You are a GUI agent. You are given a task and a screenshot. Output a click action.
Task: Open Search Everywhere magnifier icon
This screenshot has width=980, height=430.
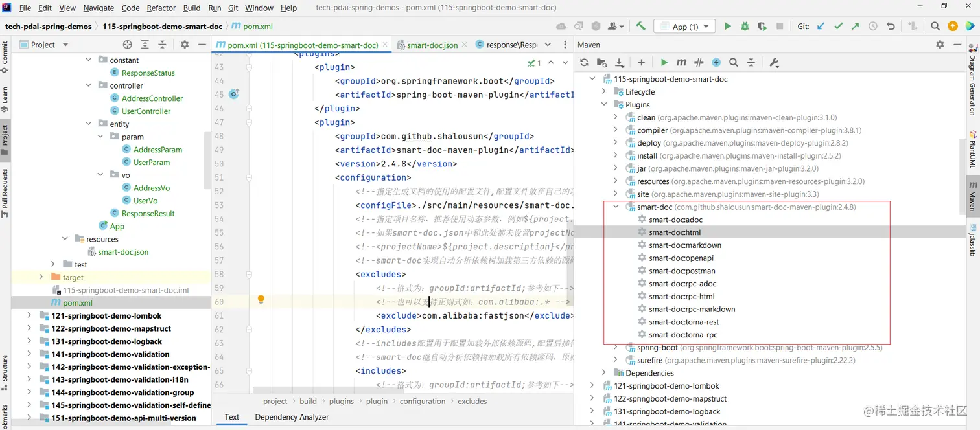pos(935,27)
